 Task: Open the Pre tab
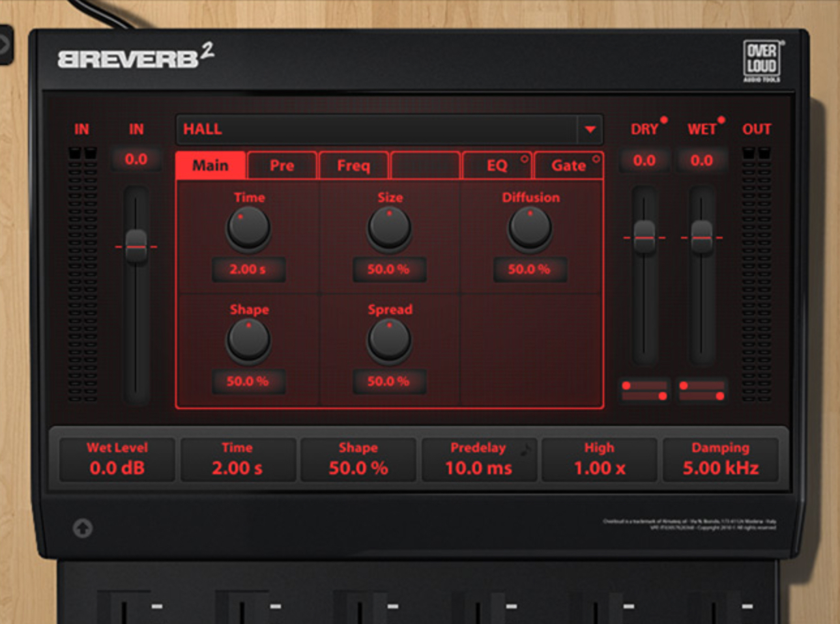(282, 165)
